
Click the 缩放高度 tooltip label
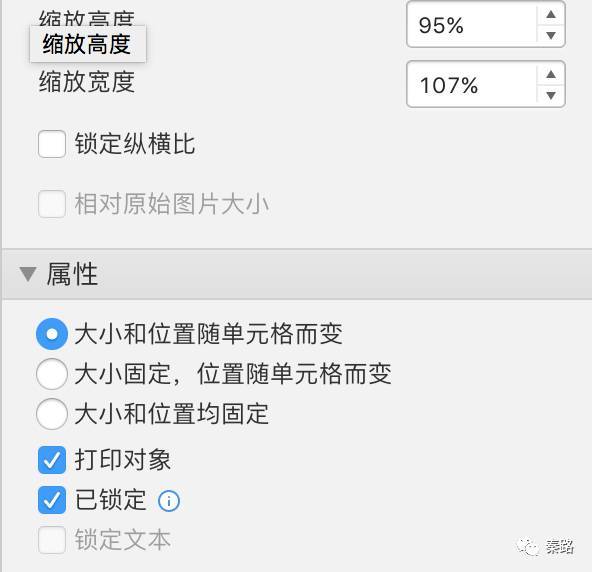pos(88,44)
